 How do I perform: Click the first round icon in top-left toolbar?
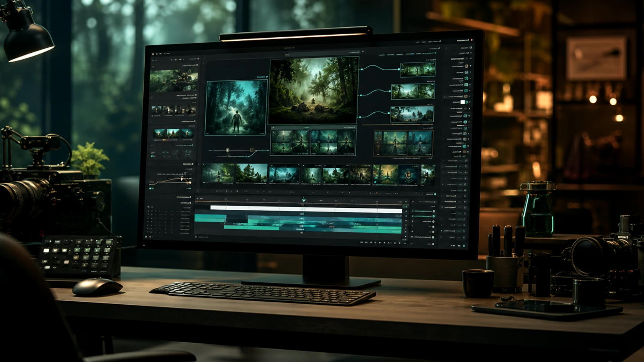click(153, 54)
